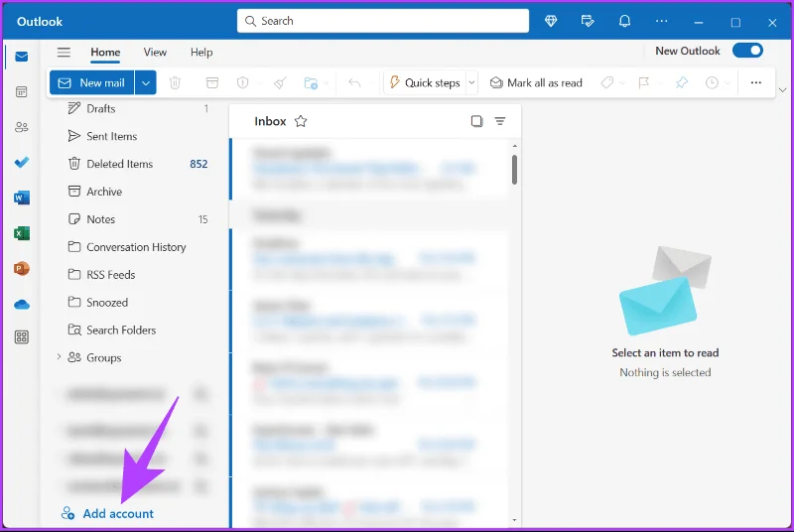Add Inbox to favorites with star

(x=301, y=121)
